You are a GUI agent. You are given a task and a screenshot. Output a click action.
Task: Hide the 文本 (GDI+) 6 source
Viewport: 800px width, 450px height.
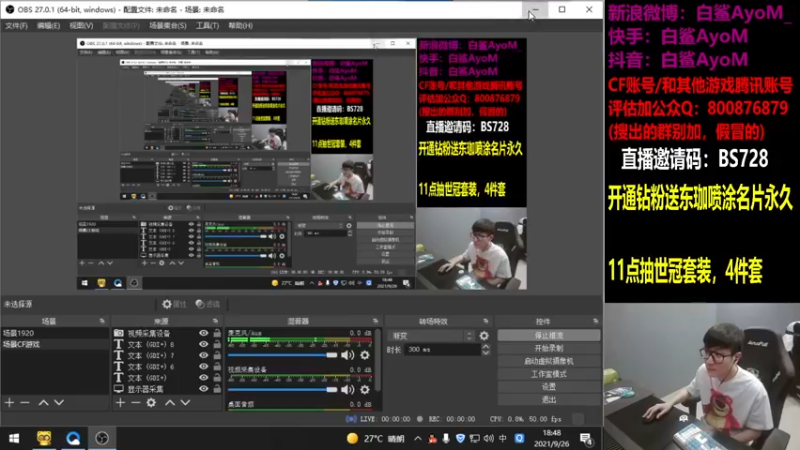204,367
